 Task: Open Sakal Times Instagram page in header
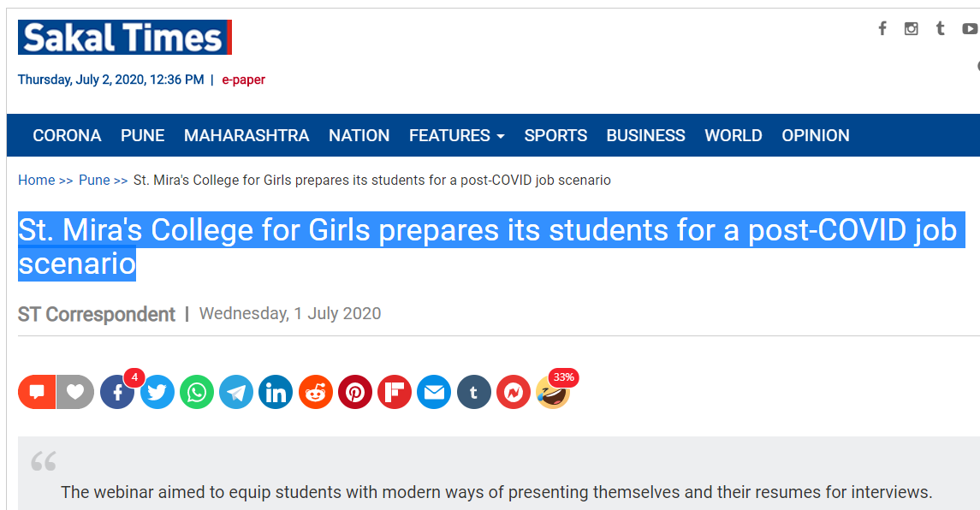(912, 28)
